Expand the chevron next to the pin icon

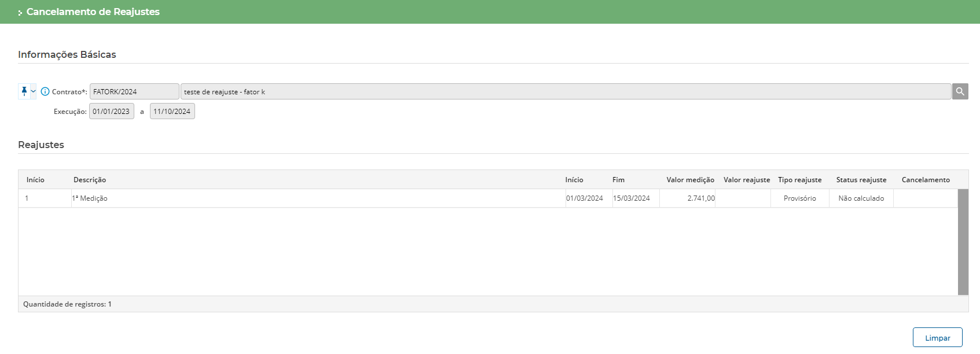pyautogui.click(x=33, y=91)
